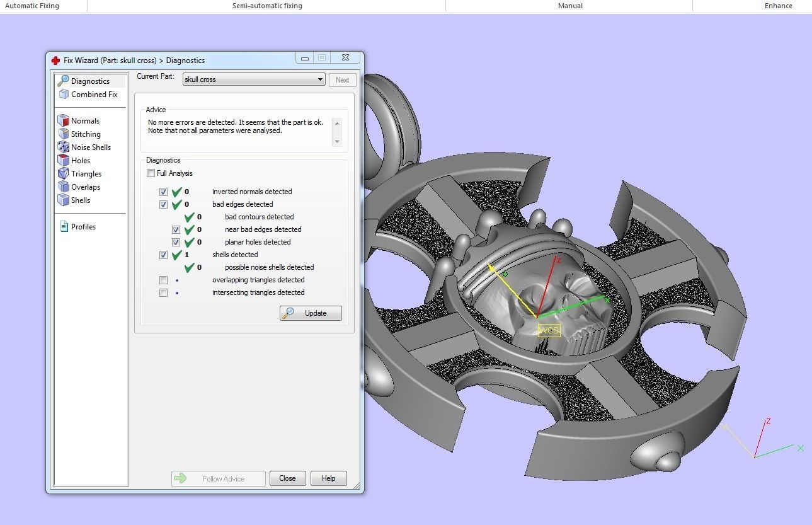Select the Triangles fix icon

(63, 173)
